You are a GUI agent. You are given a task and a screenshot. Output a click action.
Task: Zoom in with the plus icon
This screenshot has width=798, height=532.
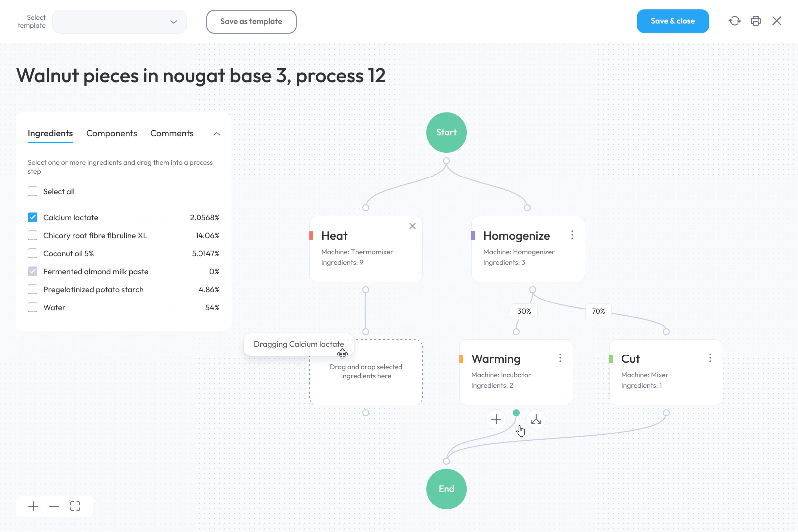[x=33, y=506]
